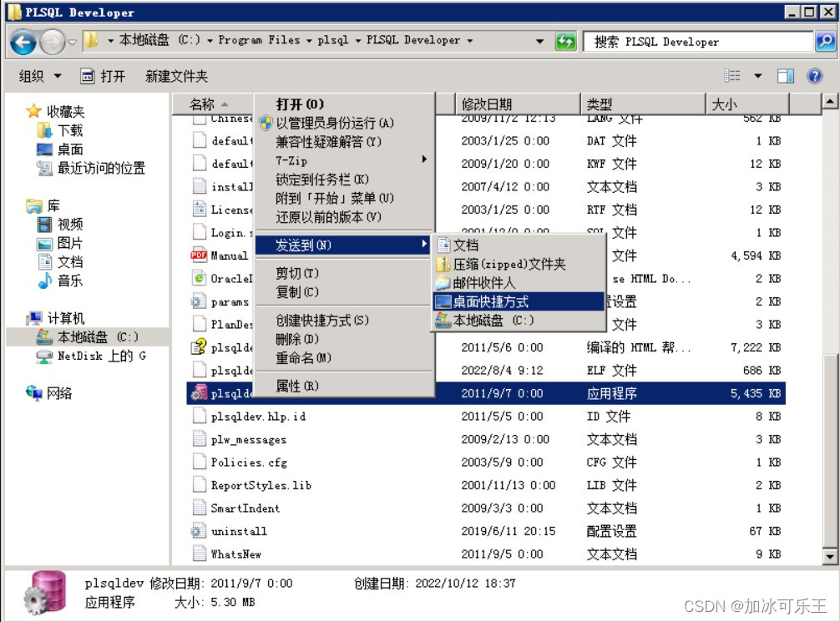Sort by 修改日期 column header
Viewport: 840px width, 622px height.
(x=518, y=104)
